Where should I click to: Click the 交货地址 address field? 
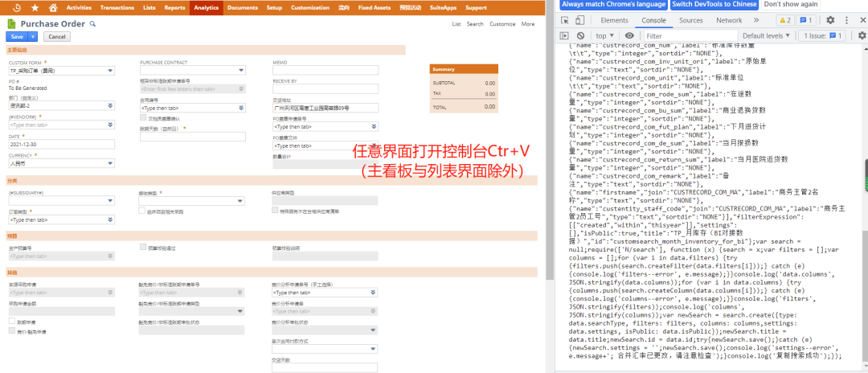[325, 108]
